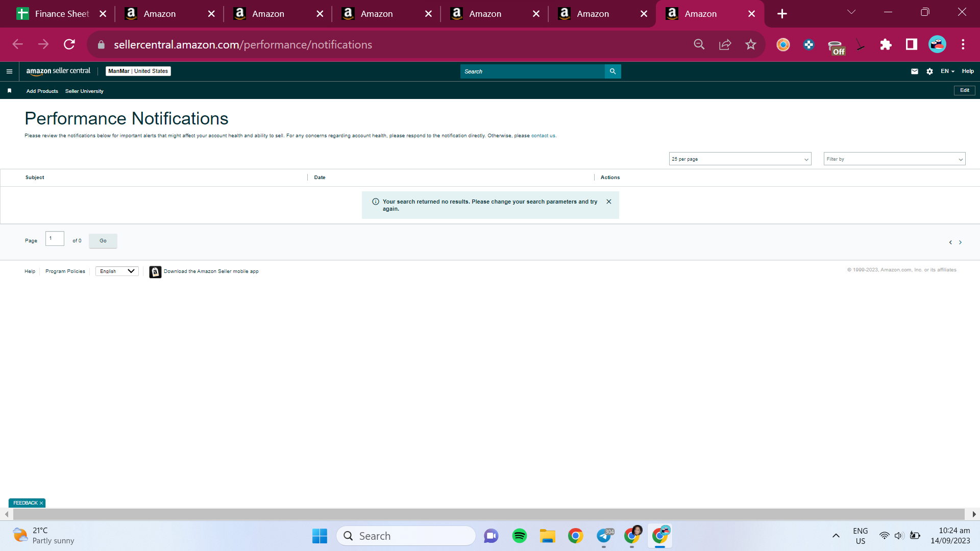Click the Go pagination button
Viewport: 980px width, 551px height.
(103, 241)
